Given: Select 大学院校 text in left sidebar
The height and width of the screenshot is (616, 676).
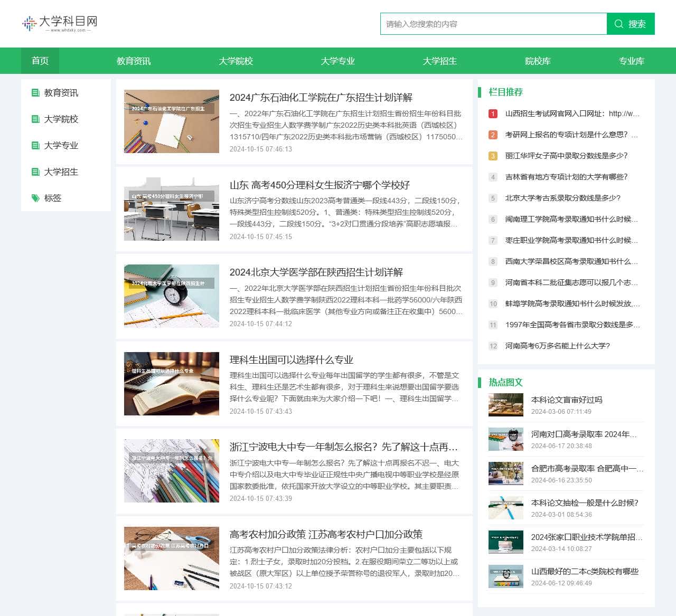Looking at the screenshot, I should click(61, 119).
